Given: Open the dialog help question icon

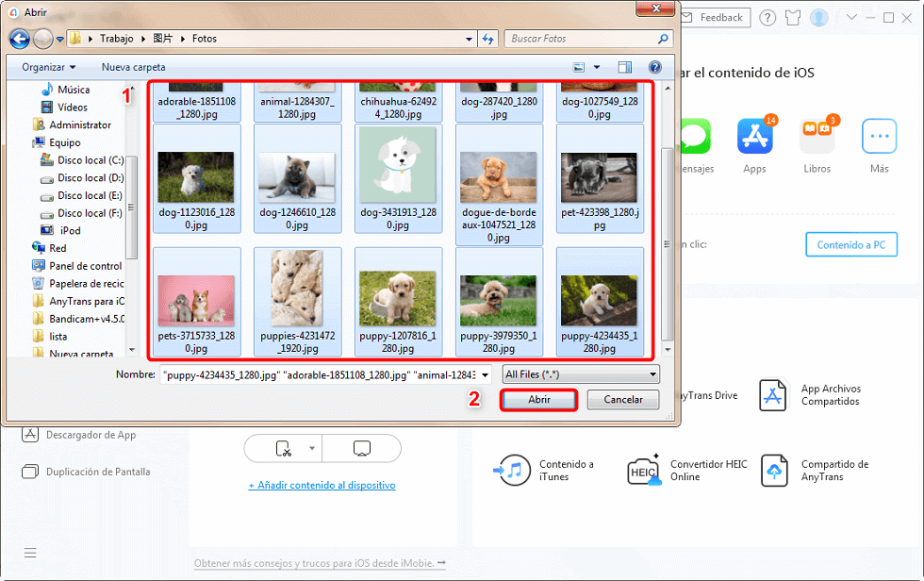Looking at the screenshot, I should pyautogui.click(x=654, y=67).
